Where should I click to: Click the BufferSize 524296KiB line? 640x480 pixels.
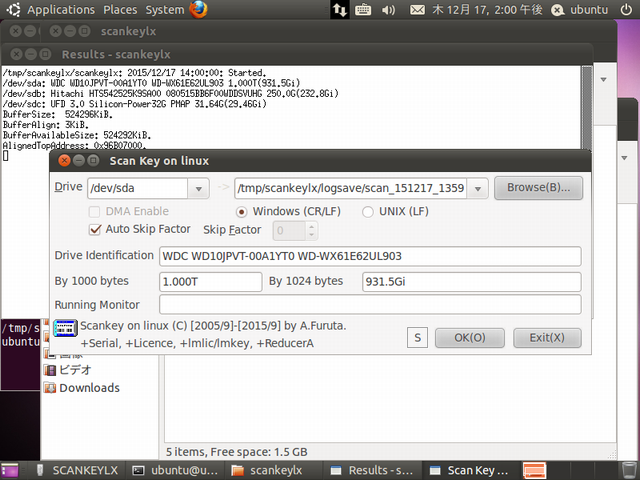click(58, 114)
